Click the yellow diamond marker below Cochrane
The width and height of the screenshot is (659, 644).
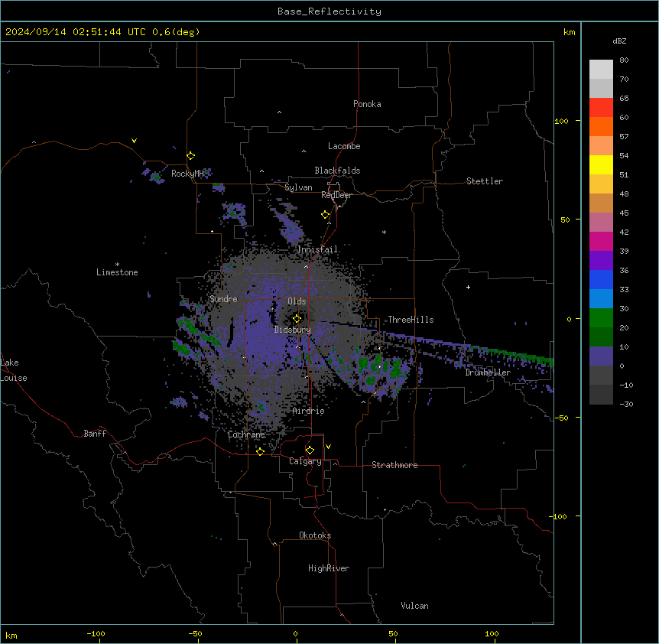[x=260, y=451]
